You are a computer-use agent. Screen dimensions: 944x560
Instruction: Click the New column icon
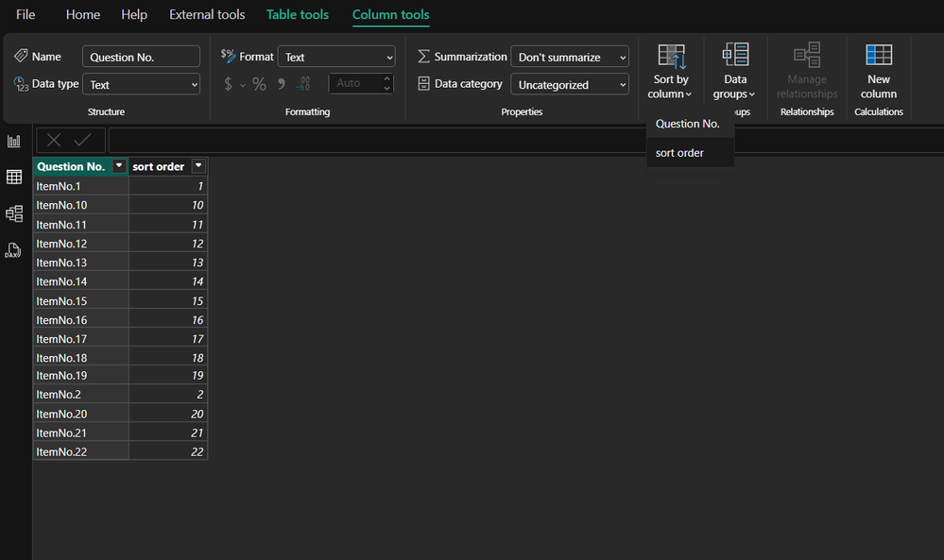(x=879, y=55)
